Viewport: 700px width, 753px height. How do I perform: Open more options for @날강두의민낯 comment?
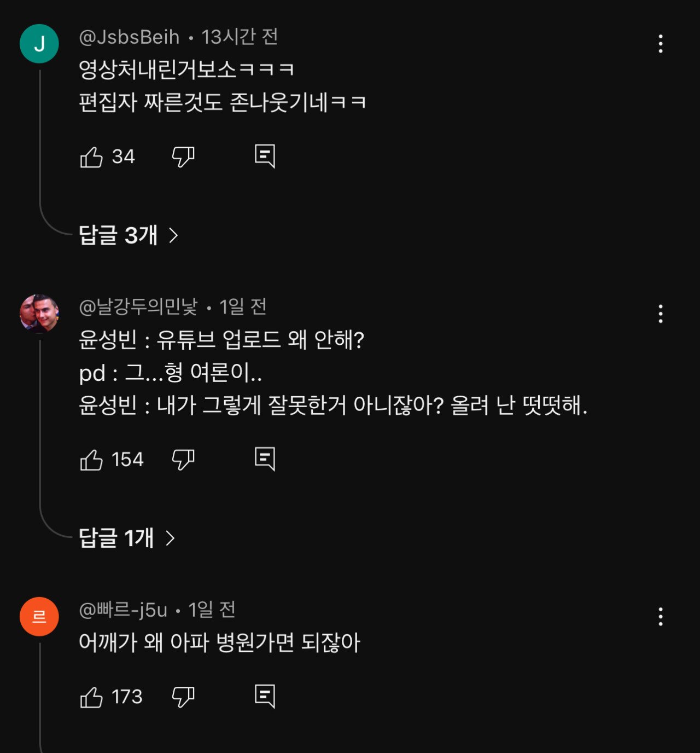(661, 314)
